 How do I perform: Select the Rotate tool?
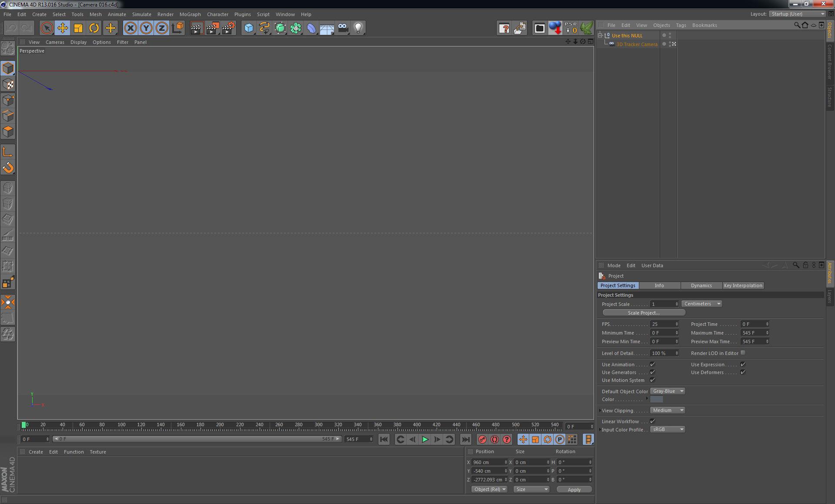94,27
